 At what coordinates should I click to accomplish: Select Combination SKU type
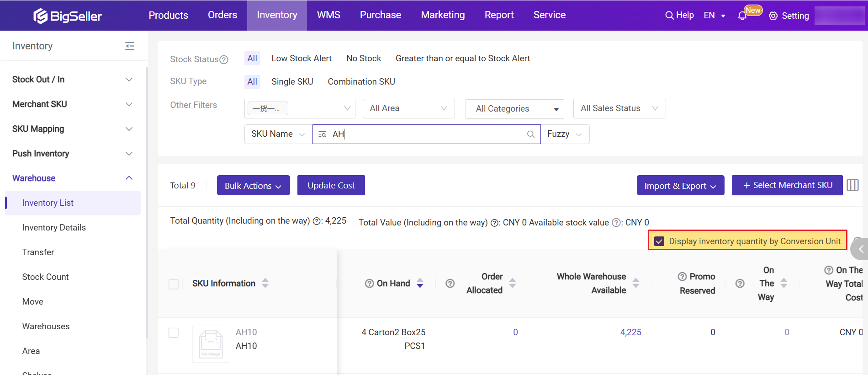[x=361, y=82]
